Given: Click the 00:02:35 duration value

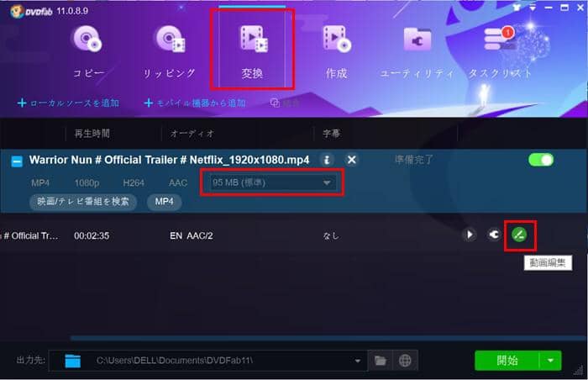Looking at the screenshot, I should click(92, 235).
